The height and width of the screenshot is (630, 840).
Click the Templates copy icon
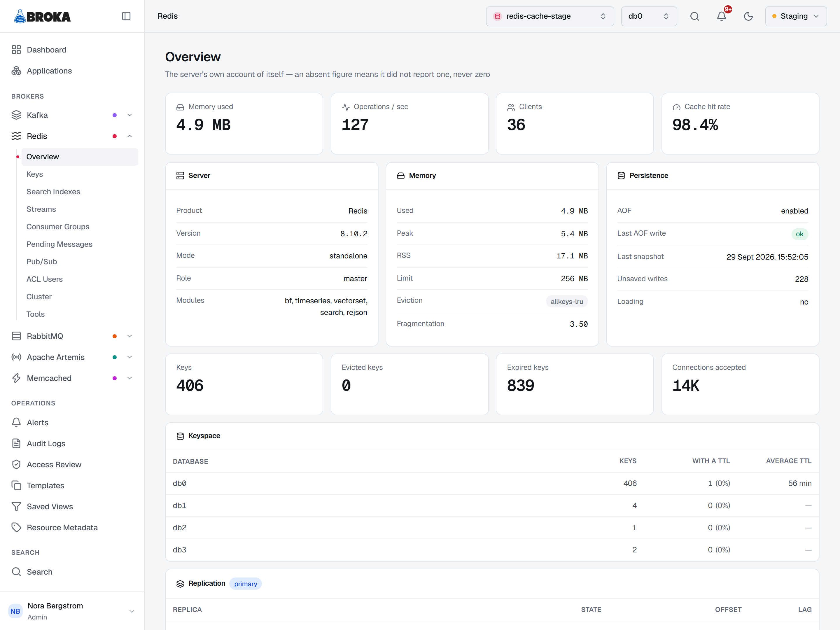[16, 485]
